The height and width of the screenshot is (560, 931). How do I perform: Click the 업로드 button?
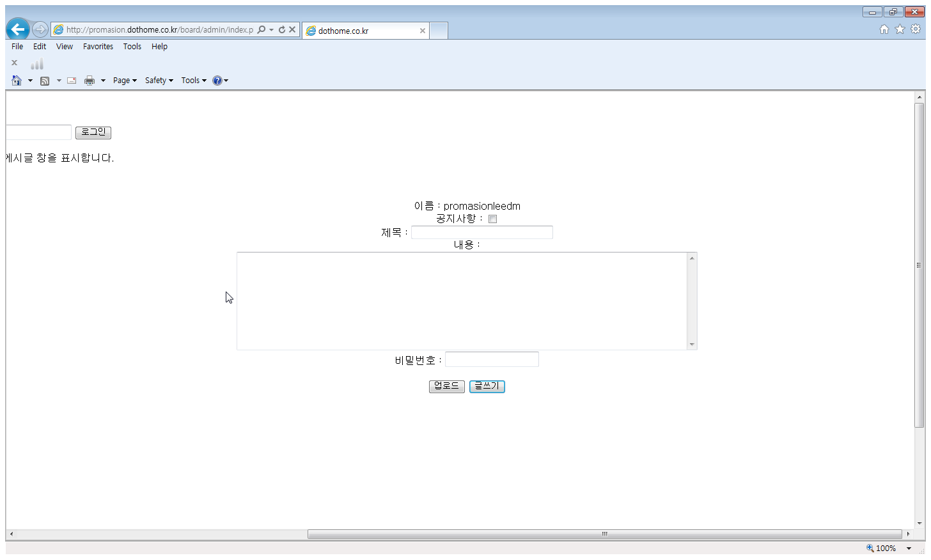[x=446, y=386]
